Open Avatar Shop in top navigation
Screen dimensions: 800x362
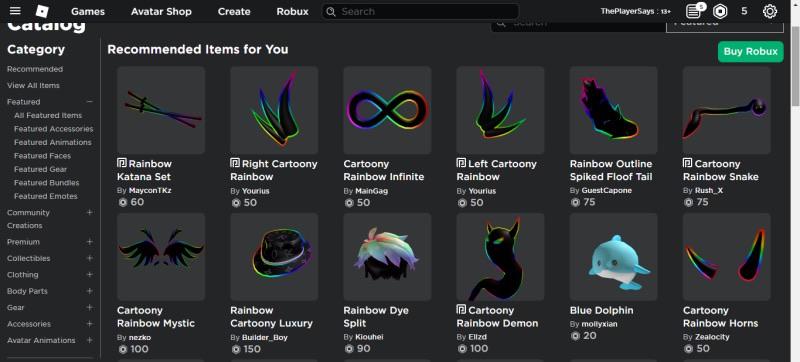pyautogui.click(x=161, y=11)
